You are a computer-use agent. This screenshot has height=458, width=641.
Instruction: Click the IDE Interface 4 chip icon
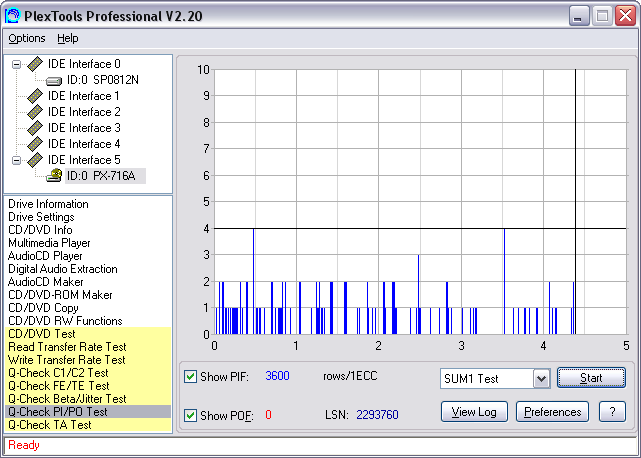tap(35, 144)
